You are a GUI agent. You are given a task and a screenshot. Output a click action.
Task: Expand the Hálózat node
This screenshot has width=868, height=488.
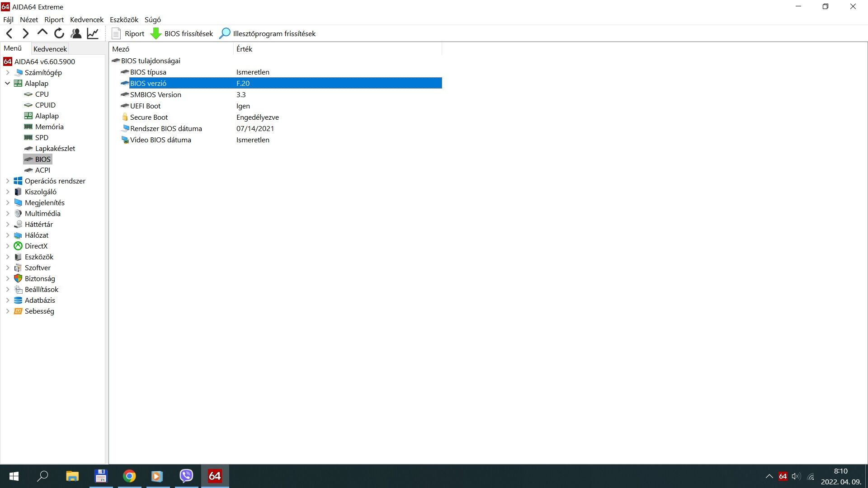pyautogui.click(x=8, y=235)
